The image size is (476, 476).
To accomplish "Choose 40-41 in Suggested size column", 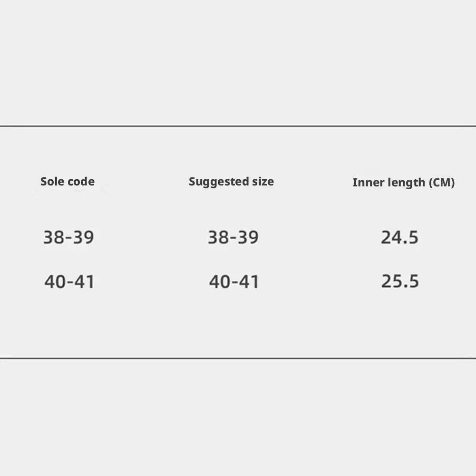I will pos(234,282).
